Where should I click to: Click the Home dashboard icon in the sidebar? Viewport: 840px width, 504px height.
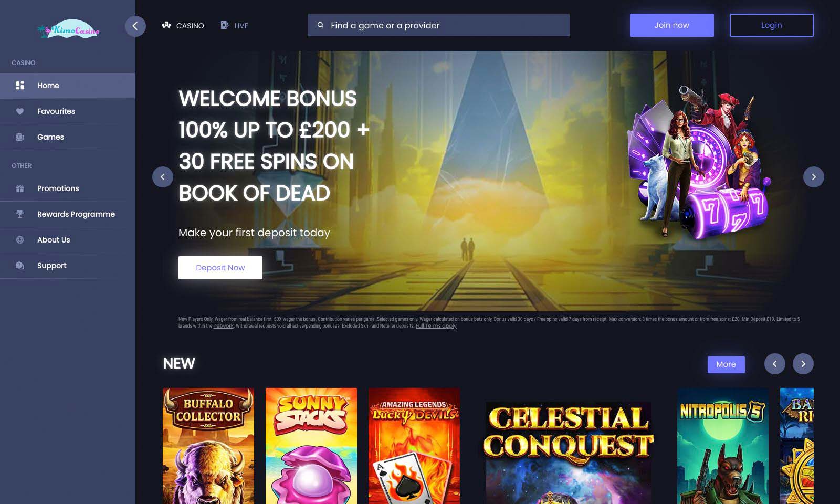[x=20, y=85]
